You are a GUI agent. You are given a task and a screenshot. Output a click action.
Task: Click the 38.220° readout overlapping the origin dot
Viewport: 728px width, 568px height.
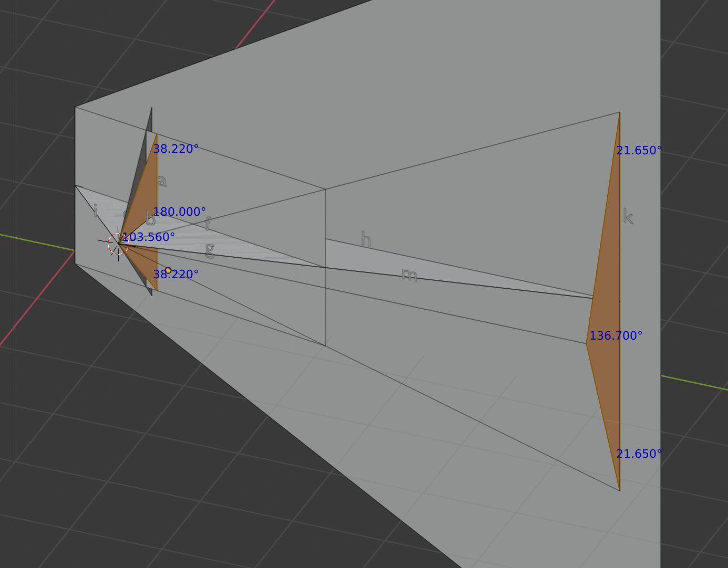(175, 275)
